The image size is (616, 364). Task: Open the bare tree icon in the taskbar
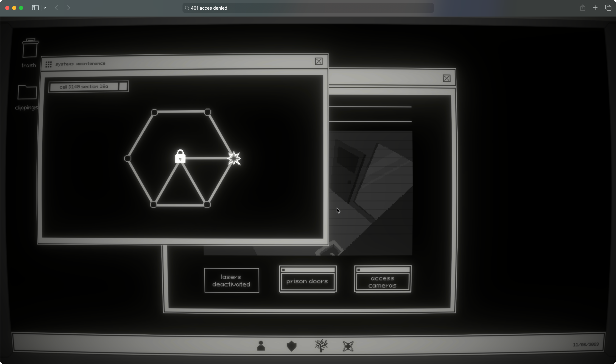(321, 346)
